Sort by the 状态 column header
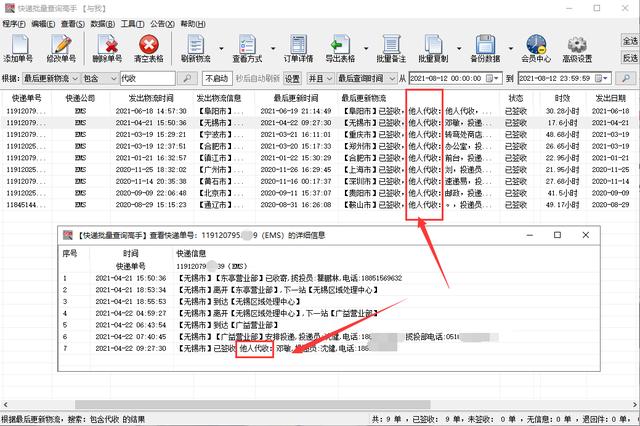 (516, 98)
